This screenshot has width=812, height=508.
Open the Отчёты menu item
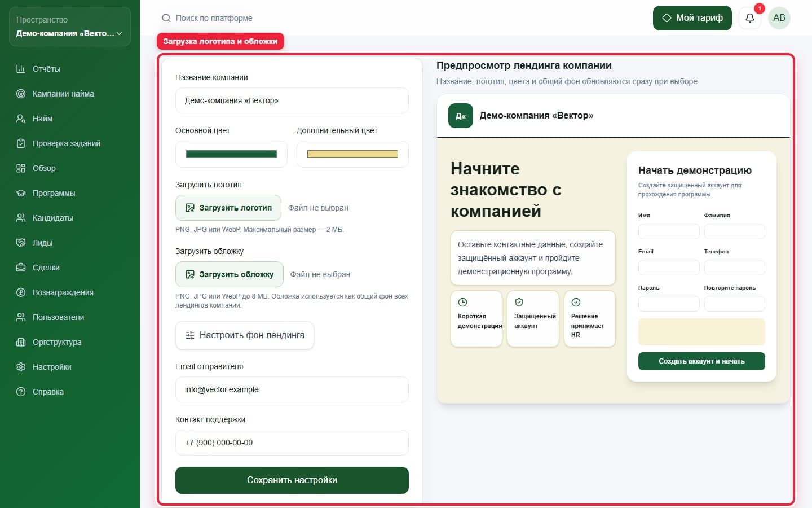(x=70, y=69)
